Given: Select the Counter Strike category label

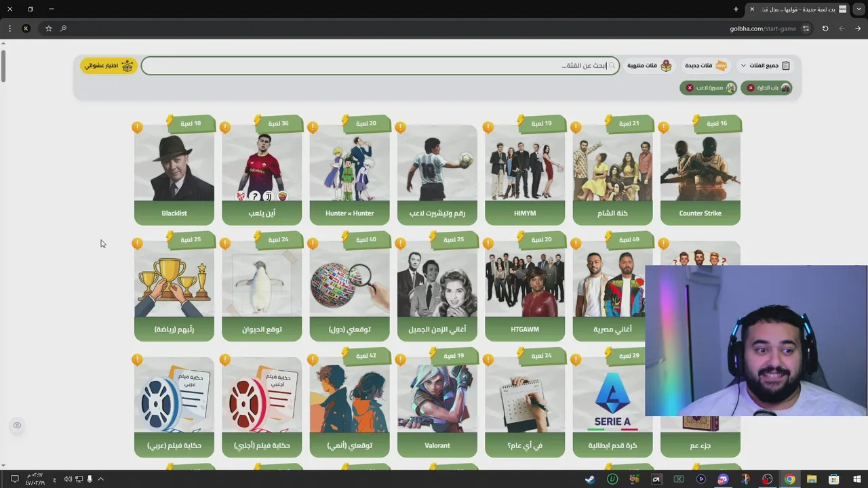Looking at the screenshot, I should (x=701, y=213).
